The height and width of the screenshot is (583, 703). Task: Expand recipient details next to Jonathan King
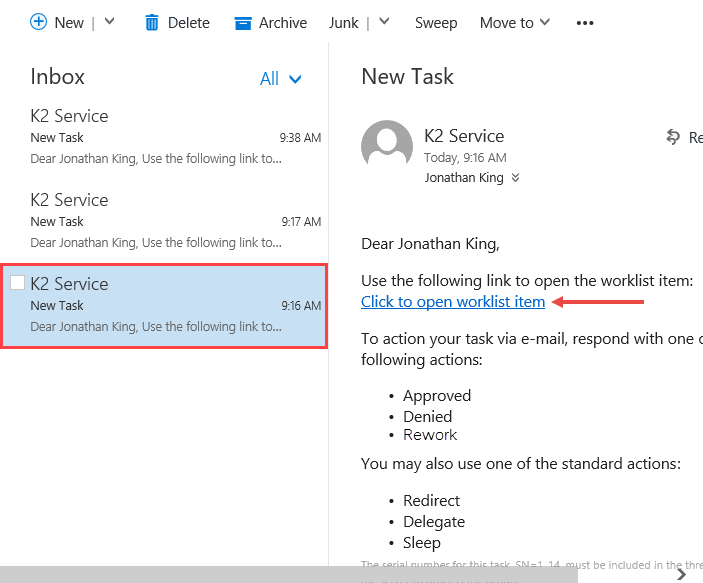(x=516, y=178)
